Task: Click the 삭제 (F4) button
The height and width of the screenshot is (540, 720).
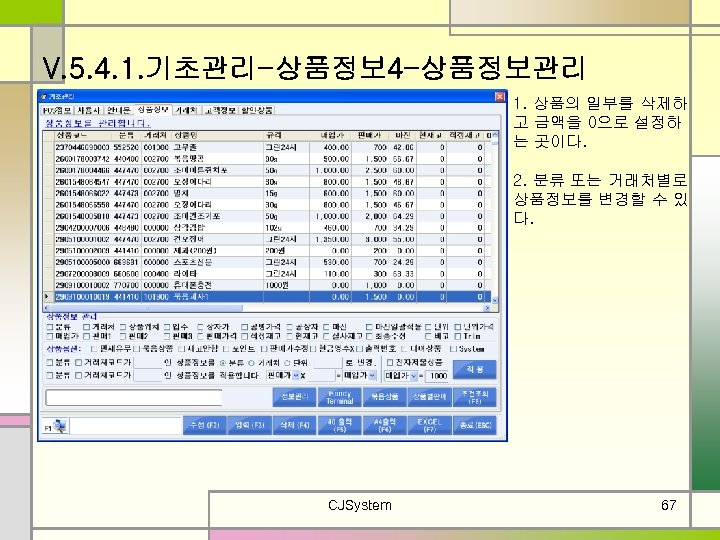Action: tap(295, 425)
